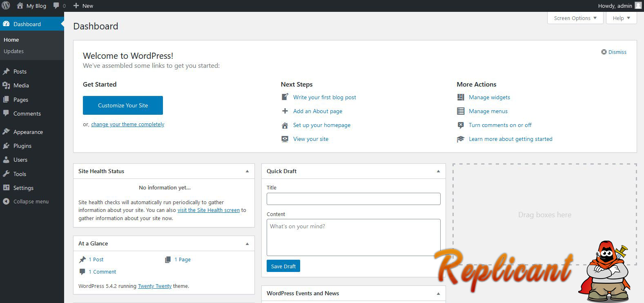Collapse the Quick Draft widget
The height and width of the screenshot is (303, 644).
click(x=438, y=171)
